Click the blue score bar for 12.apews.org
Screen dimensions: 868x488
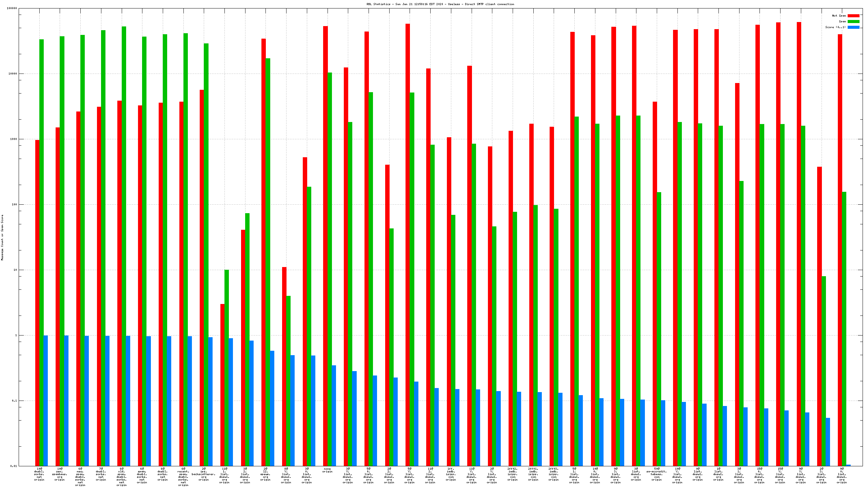tap(272, 407)
